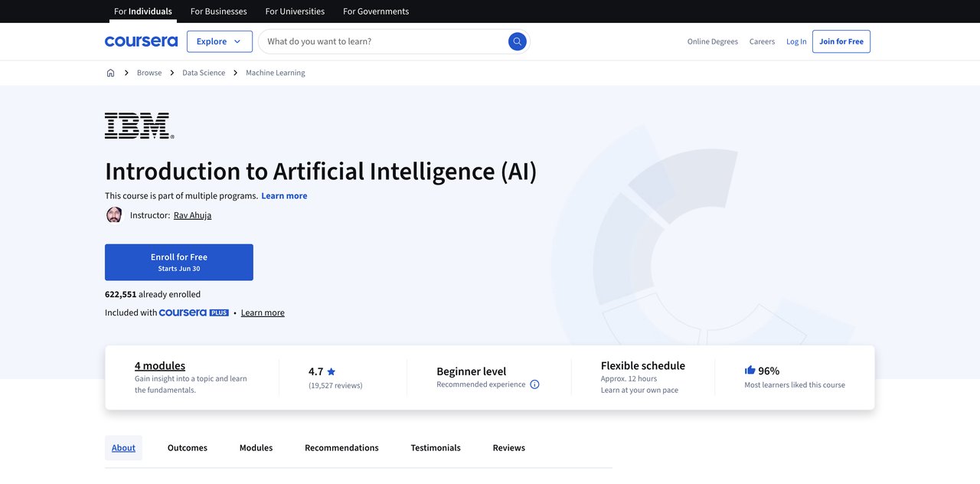Image resolution: width=980 pixels, height=484 pixels.
Task: Click 'Beginner level' text
Action: (472, 371)
